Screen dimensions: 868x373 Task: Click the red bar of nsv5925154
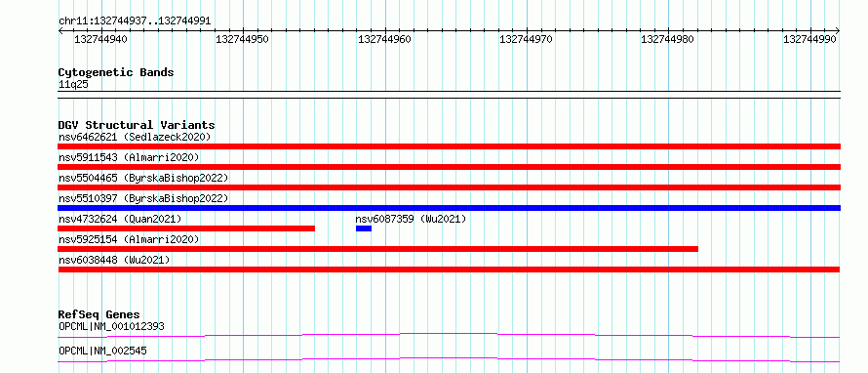[x=378, y=249]
